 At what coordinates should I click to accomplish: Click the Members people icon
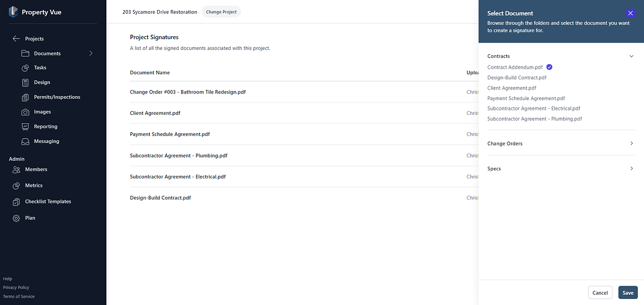click(16, 169)
